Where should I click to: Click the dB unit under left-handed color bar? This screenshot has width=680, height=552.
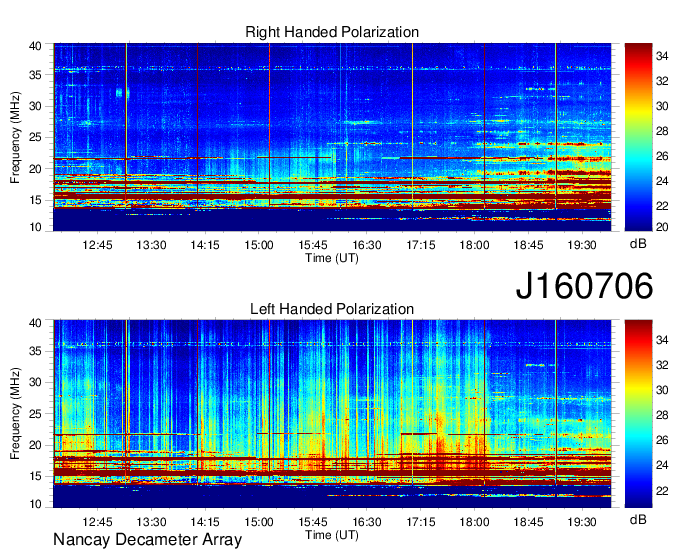(x=638, y=519)
